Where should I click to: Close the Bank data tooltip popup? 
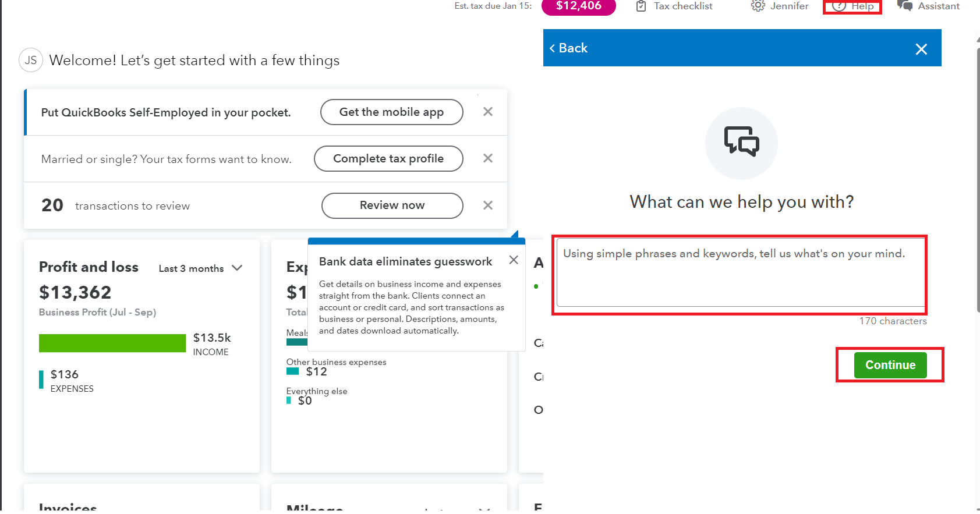click(x=514, y=260)
